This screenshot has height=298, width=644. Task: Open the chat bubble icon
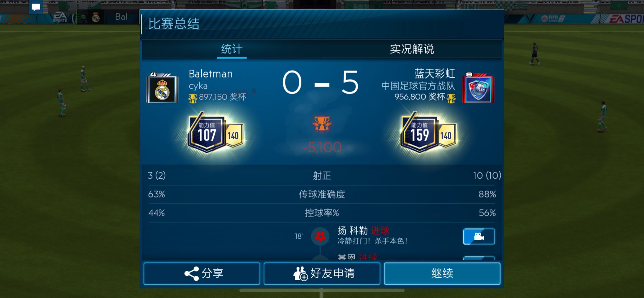point(36,7)
